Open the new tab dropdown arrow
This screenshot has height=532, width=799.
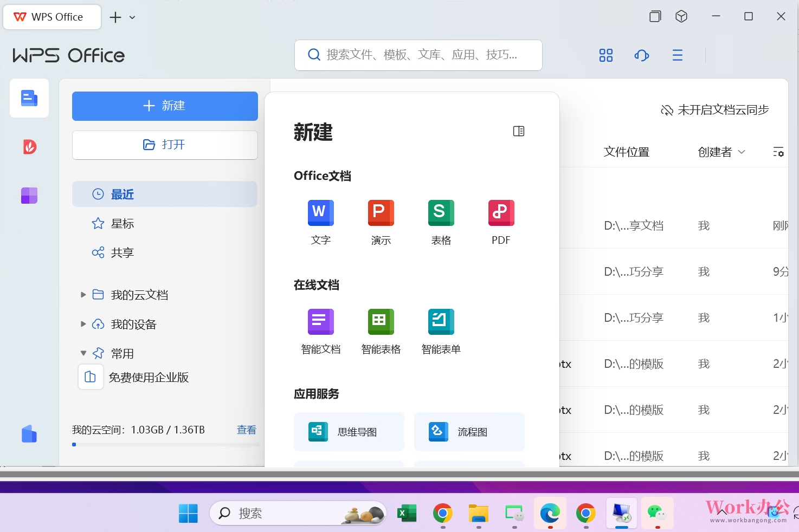pos(132,17)
